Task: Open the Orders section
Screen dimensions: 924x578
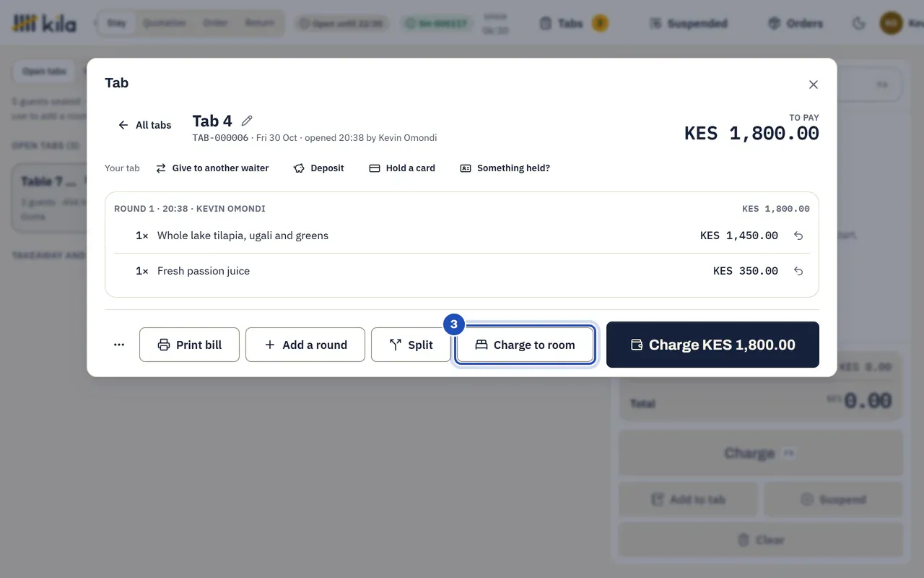Action: pos(795,23)
